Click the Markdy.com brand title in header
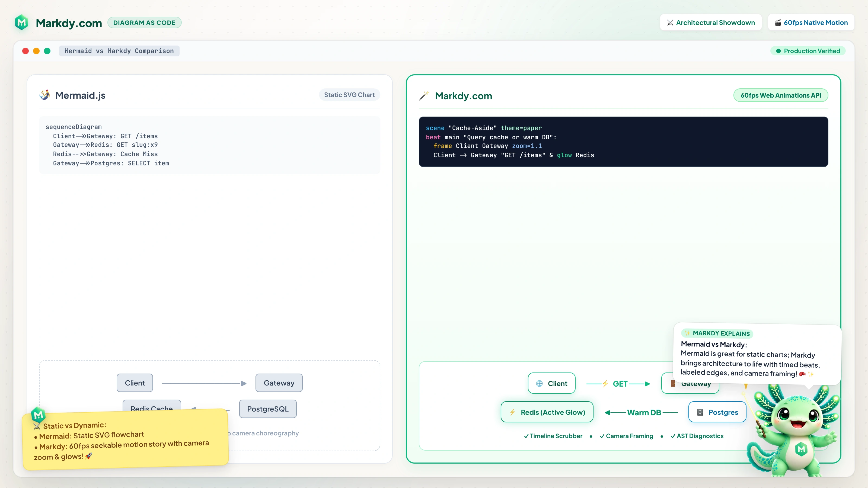This screenshot has width=868, height=488. coord(69,23)
